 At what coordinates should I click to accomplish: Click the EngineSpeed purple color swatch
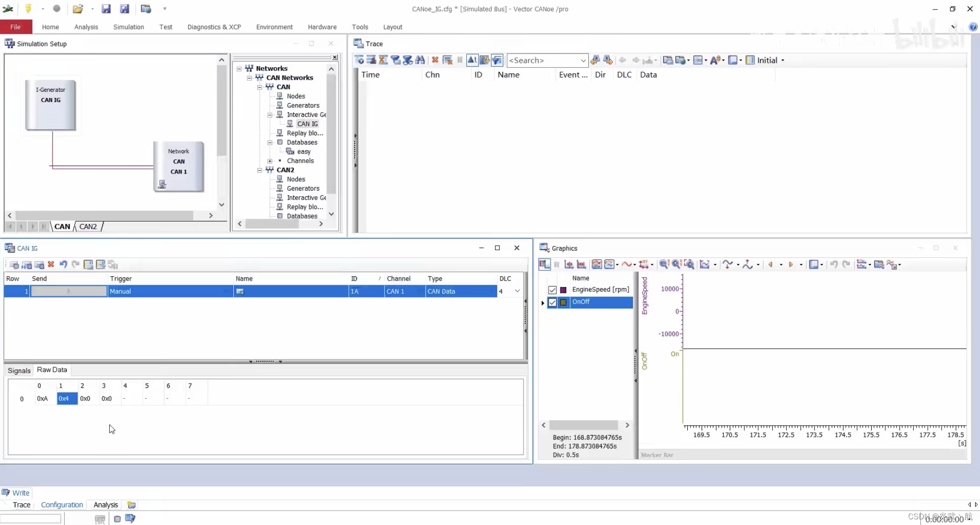pos(563,290)
